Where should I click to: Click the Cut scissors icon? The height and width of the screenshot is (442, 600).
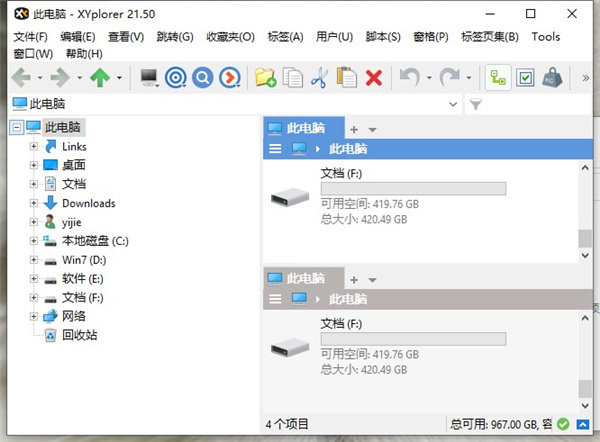320,78
